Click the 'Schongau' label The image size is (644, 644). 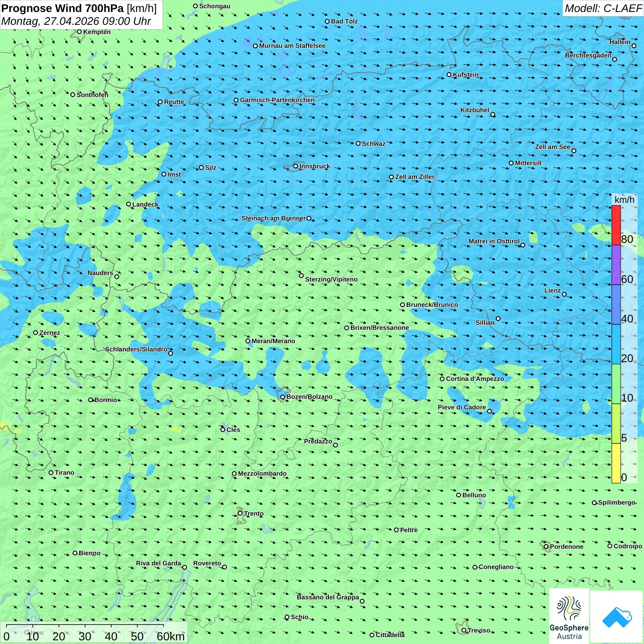coord(215,6)
